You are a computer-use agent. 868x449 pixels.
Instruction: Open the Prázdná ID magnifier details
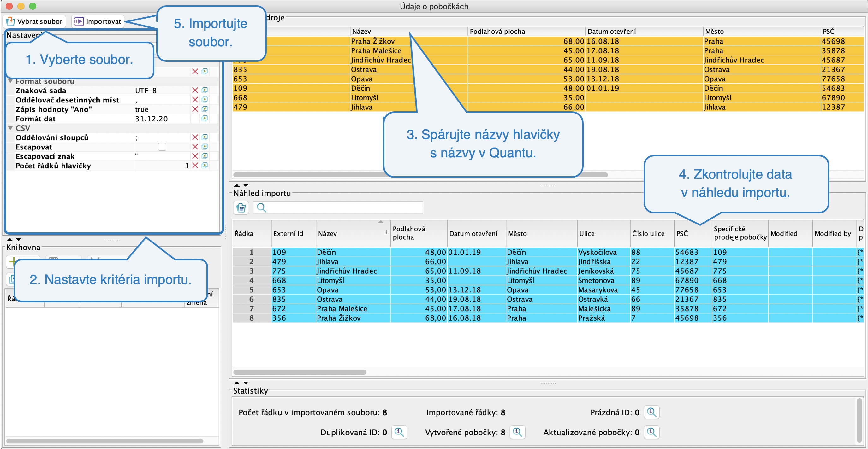pos(651,412)
